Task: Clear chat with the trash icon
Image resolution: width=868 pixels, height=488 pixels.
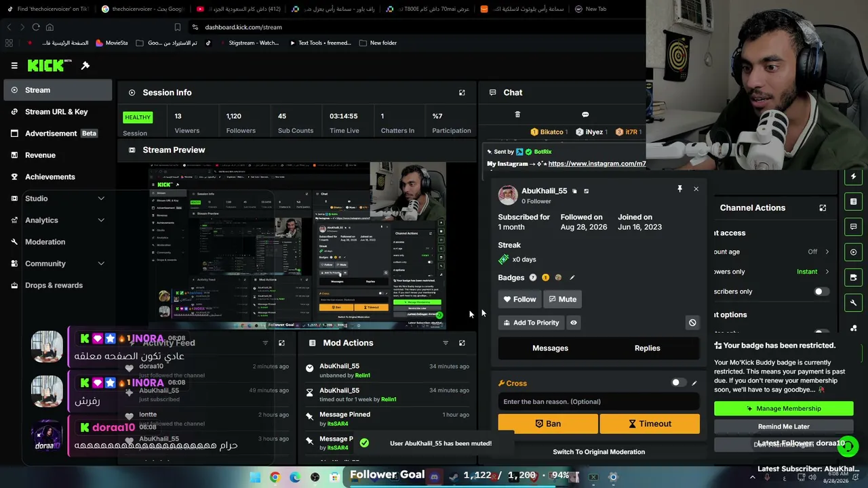Action: 517,115
